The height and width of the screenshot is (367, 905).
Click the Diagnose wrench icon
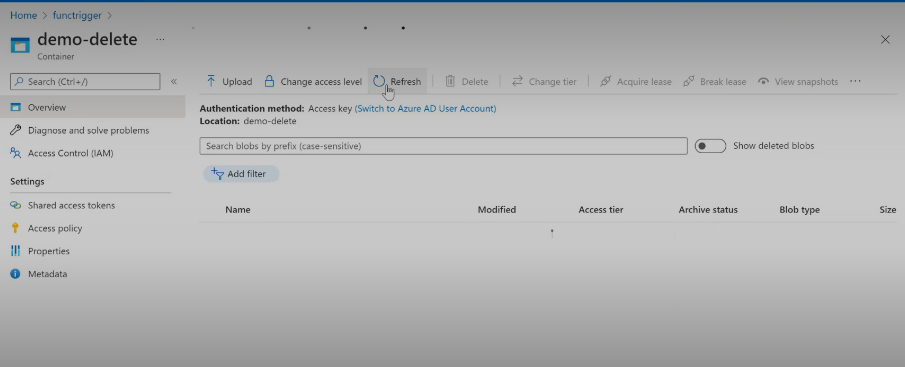tap(16, 130)
